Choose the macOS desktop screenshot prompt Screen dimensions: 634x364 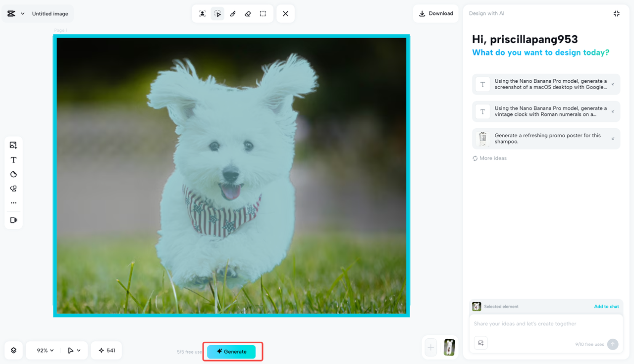pyautogui.click(x=546, y=84)
